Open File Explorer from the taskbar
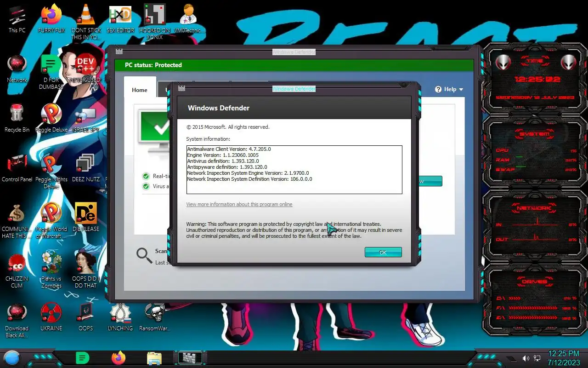This screenshot has height=368, width=588. tap(154, 358)
